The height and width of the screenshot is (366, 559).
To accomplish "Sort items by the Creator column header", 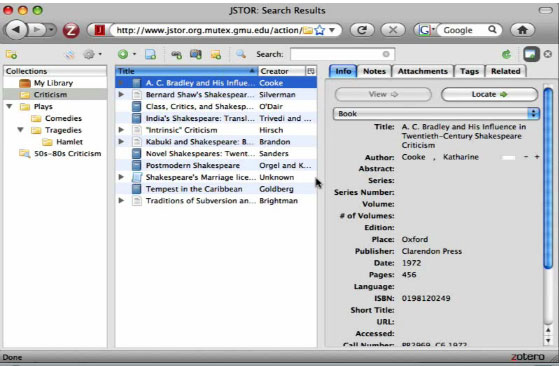I will [x=282, y=71].
